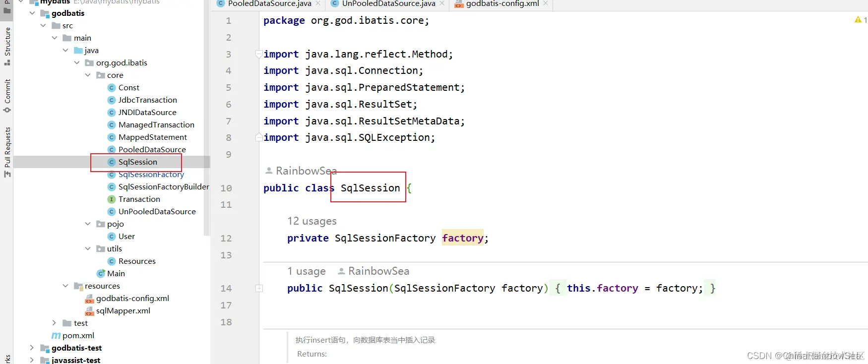
Task: Click the SqlSession class name in code
Action: (x=370, y=188)
